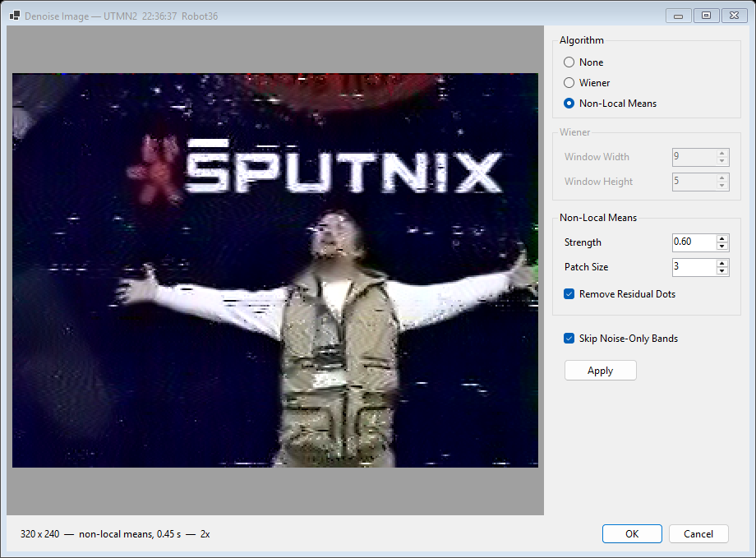Screen dimensions: 756x558
Task: Click the SPUTNIX preview image
Action: [274, 270]
